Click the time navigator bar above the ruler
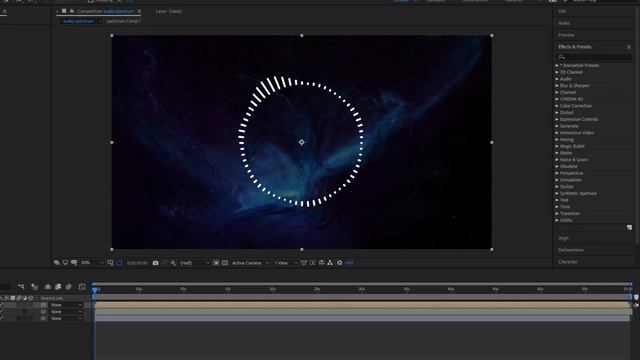 click(x=362, y=284)
